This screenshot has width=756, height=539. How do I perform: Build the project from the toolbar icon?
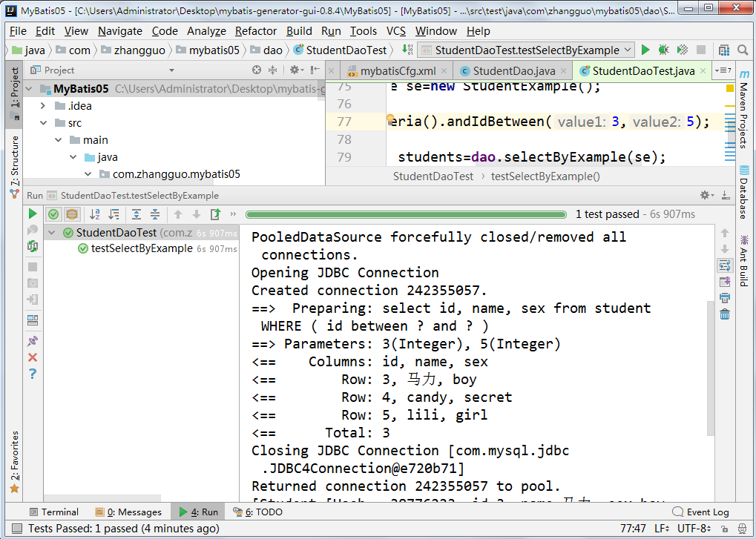click(407, 50)
